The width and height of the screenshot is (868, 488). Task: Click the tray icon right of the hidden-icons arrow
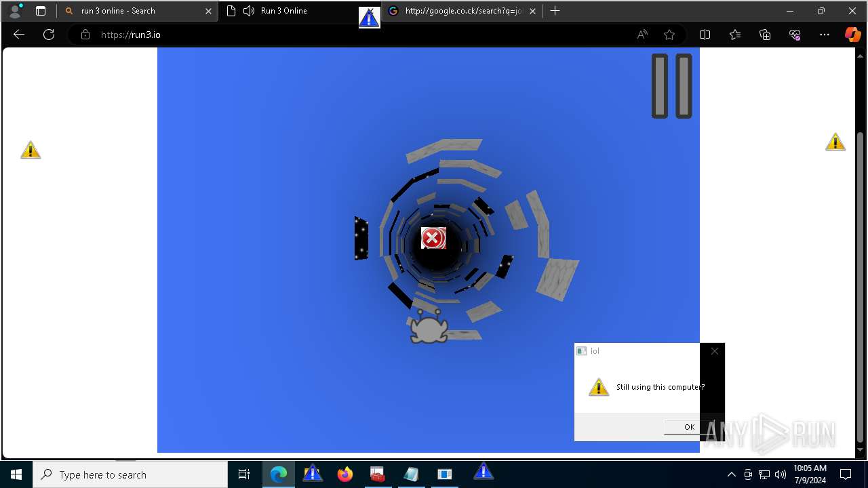(x=748, y=474)
